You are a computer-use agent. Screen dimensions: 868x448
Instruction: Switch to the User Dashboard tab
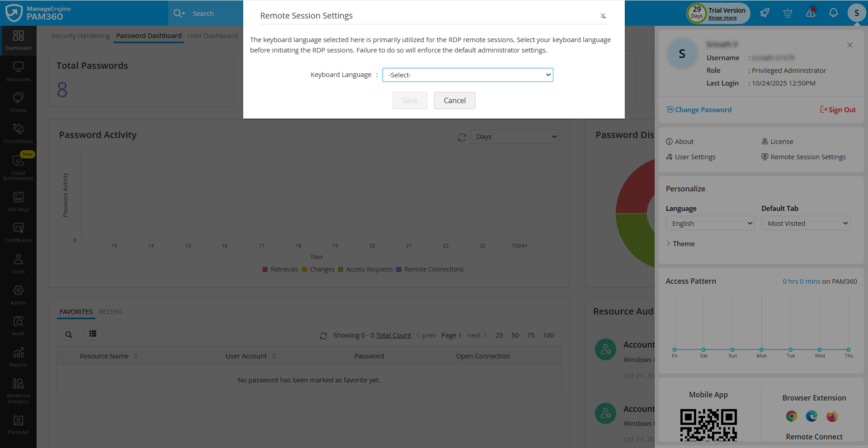point(213,35)
